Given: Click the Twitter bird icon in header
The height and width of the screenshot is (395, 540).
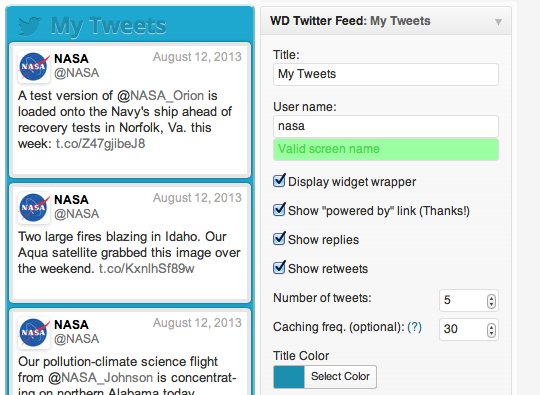Looking at the screenshot, I should 29,26.
